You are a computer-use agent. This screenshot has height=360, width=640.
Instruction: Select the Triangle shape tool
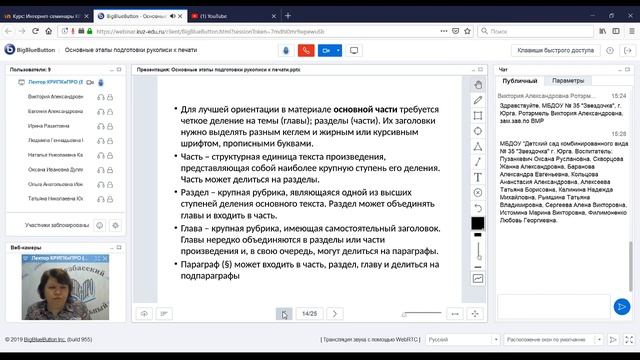(478, 147)
